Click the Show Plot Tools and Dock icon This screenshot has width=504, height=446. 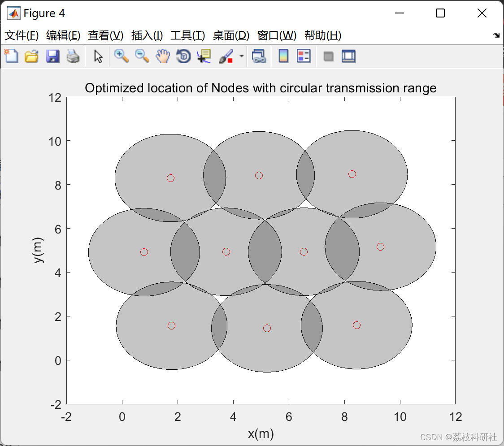(348, 56)
